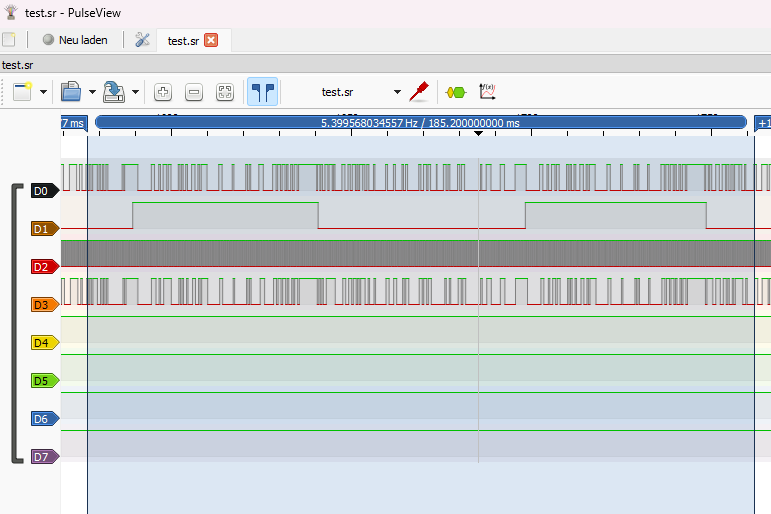Select the D7 channel label
This screenshot has height=514, width=771.
coord(45,456)
